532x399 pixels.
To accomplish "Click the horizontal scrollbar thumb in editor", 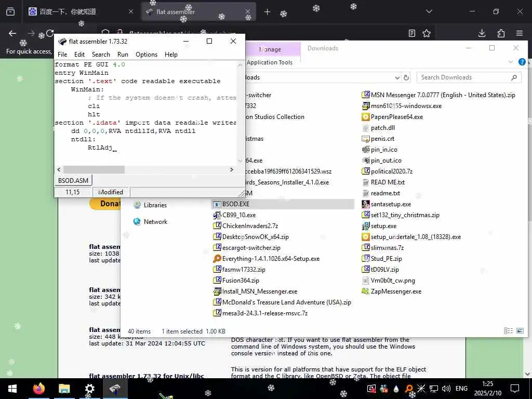I will coord(94,169).
